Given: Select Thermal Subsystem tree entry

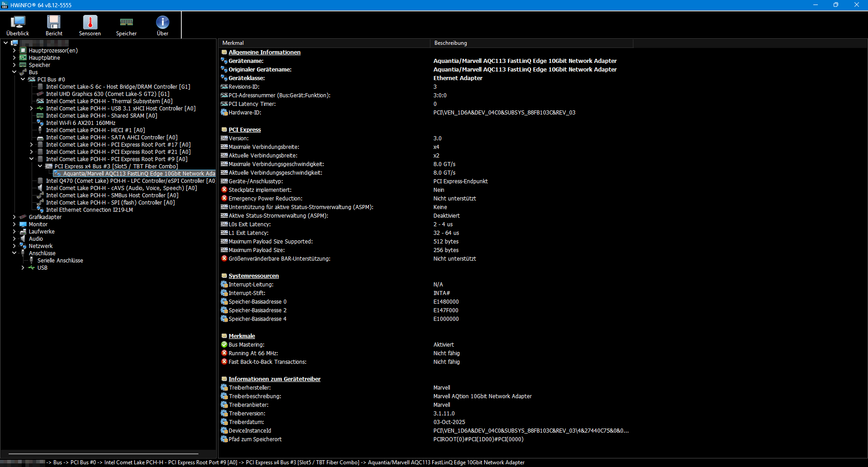Looking at the screenshot, I should pos(109,101).
